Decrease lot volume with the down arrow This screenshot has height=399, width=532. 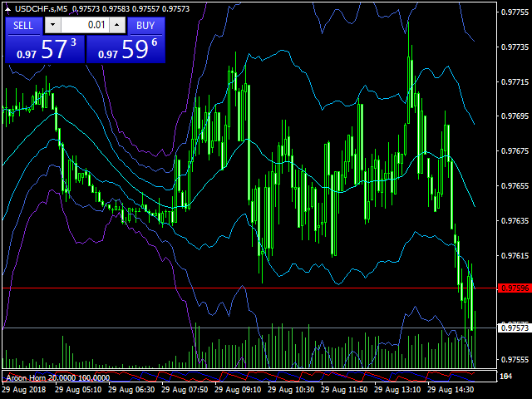[x=52, y=25]
